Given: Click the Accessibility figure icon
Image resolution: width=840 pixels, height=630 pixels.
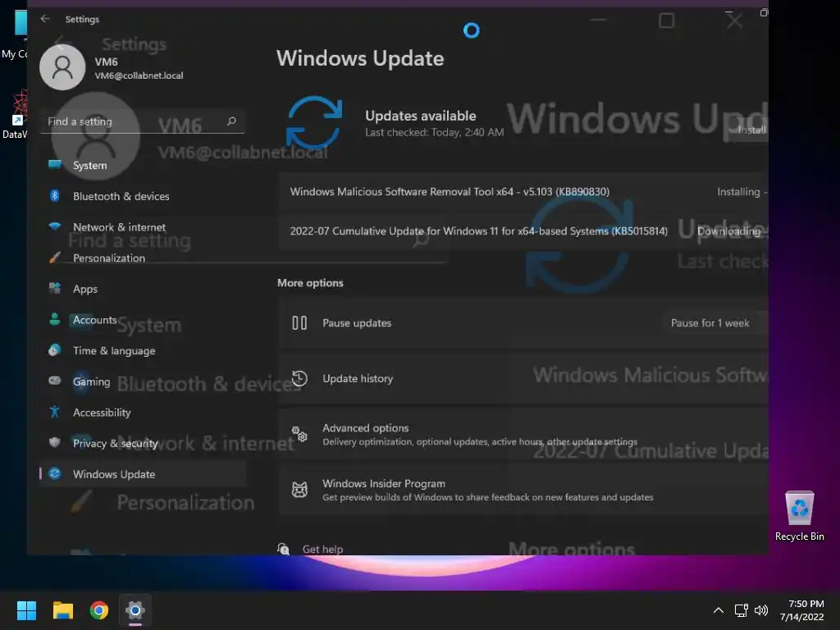Looking at the screenshot, I should coord(55,412).
